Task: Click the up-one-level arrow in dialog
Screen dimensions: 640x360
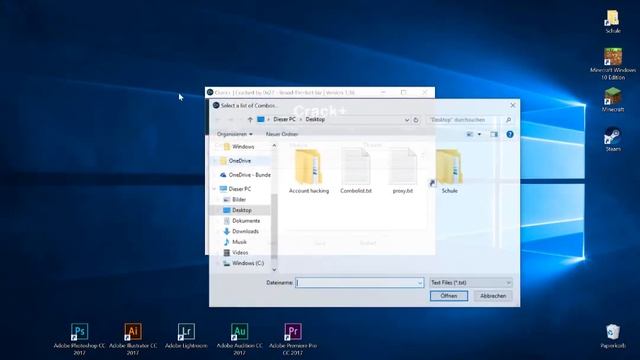Action: tap(250, 120)
